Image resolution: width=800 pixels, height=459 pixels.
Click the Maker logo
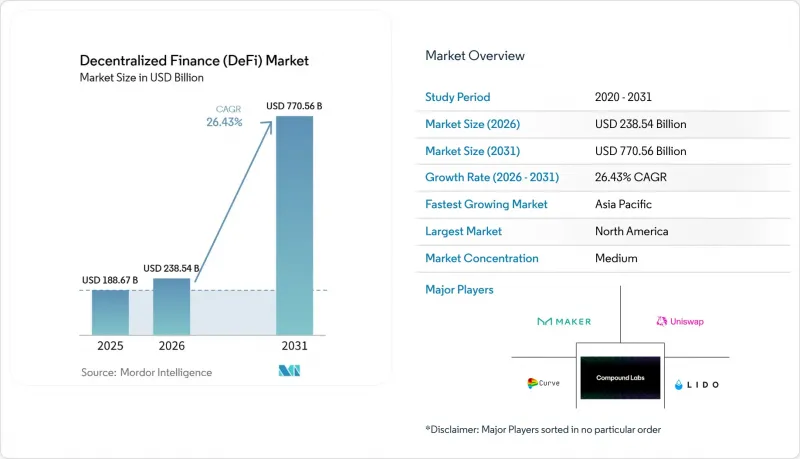564,321
